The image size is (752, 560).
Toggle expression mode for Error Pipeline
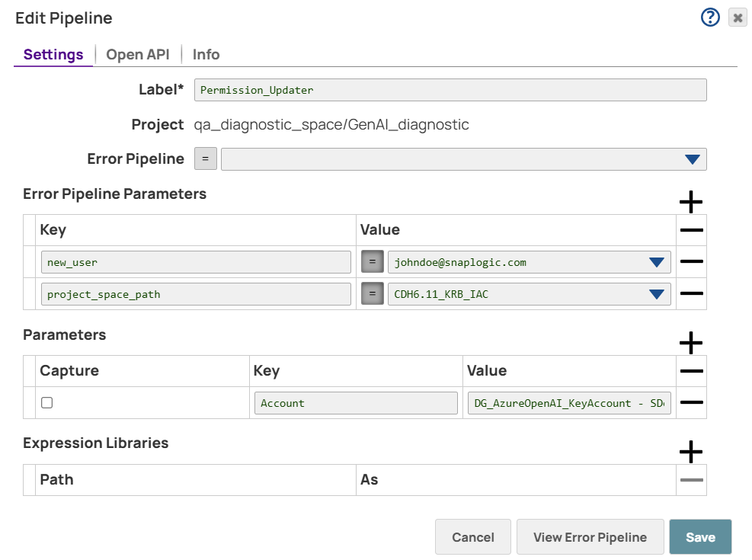click(205, 158)
